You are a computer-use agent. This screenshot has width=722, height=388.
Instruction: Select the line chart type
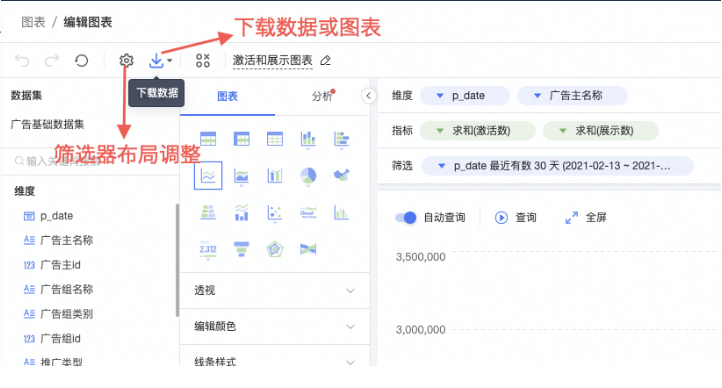coord(208,175)
